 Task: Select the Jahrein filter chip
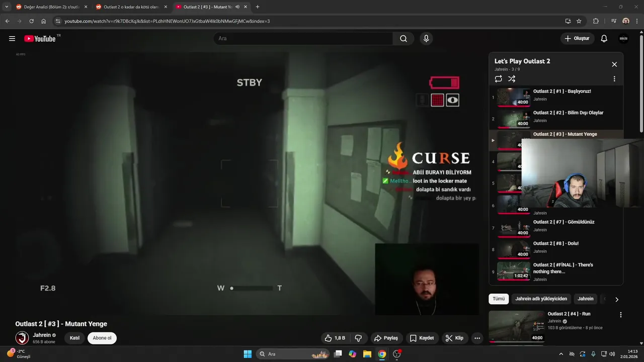click(x=585, y=299)
